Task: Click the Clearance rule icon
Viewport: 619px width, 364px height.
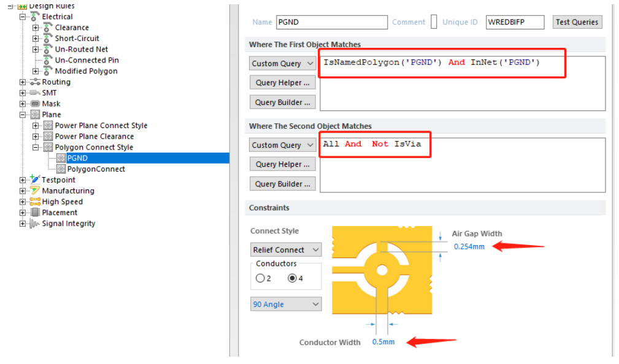Action: (48, 28)
